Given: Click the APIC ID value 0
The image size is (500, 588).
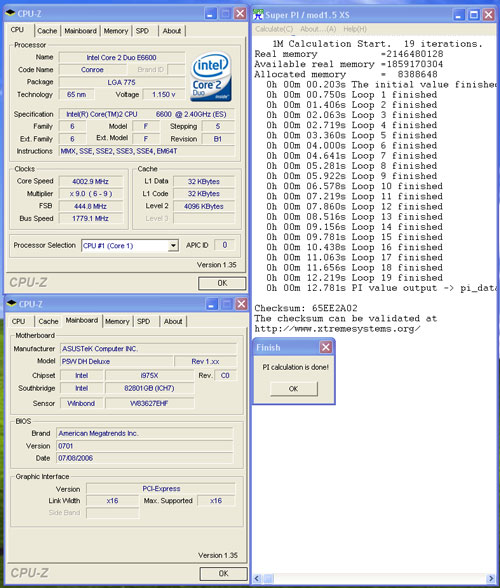Looking at the screenshot, I should (x=224, y=245).
